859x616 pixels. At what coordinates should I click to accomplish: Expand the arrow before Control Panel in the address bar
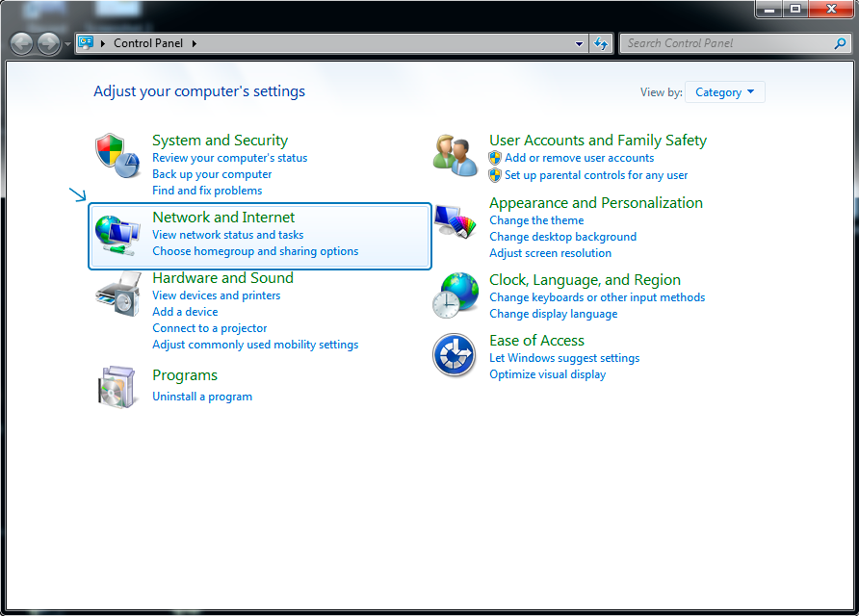coord(102,43)
